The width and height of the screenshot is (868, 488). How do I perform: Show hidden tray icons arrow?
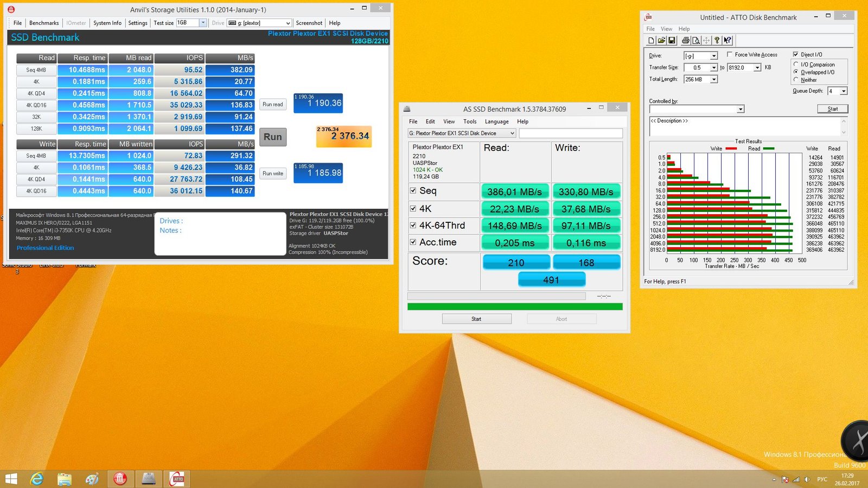(x=774, y=479)
